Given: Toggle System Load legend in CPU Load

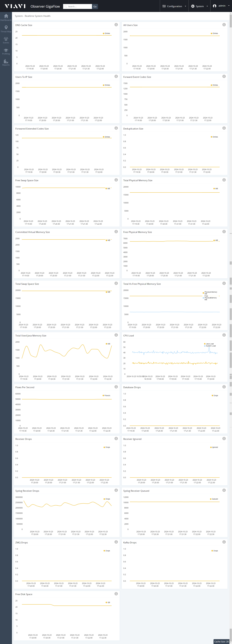Looking at the screenshot, I should [x=210, y=346].
